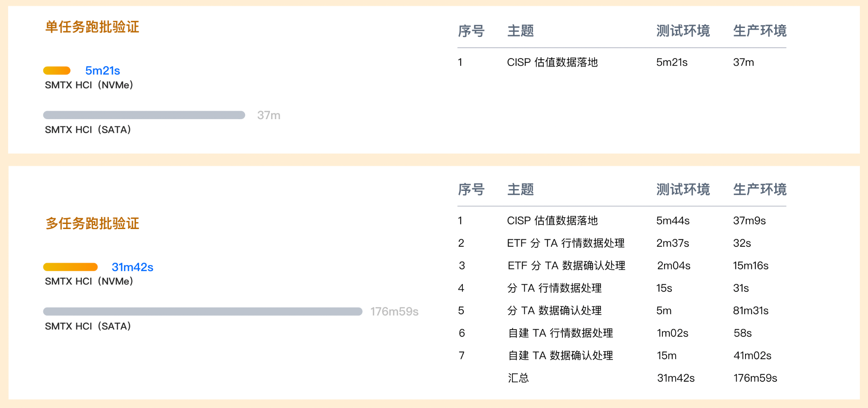This screenshot has width=868, height=408.
Task: Click the blue 31m42s time label
Action: point(132,267)
